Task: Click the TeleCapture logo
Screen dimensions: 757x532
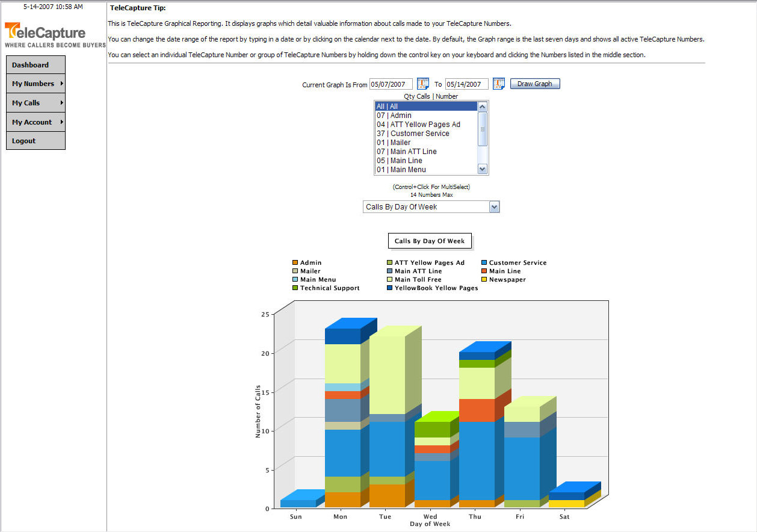Action: tap(55, 35)
